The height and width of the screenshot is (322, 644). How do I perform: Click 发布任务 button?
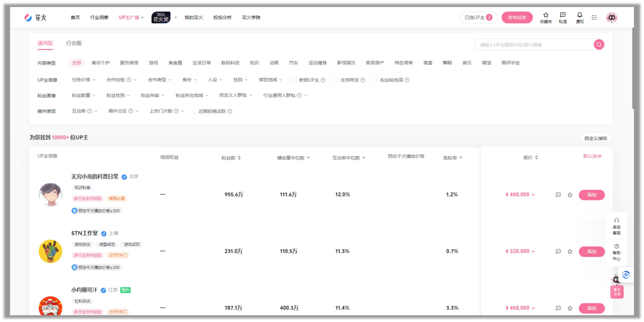517,17
